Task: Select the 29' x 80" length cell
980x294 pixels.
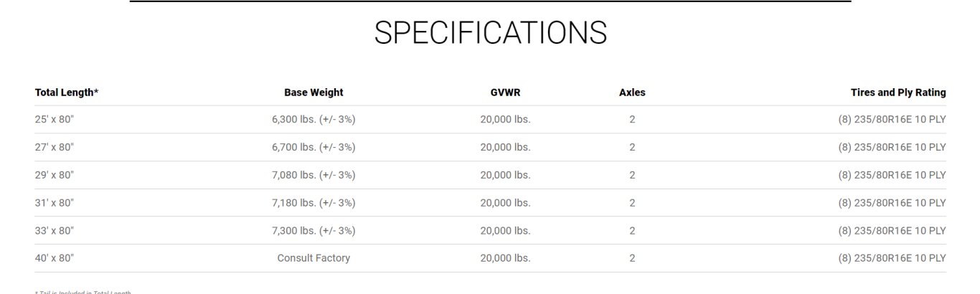Action: click(55, 175)
